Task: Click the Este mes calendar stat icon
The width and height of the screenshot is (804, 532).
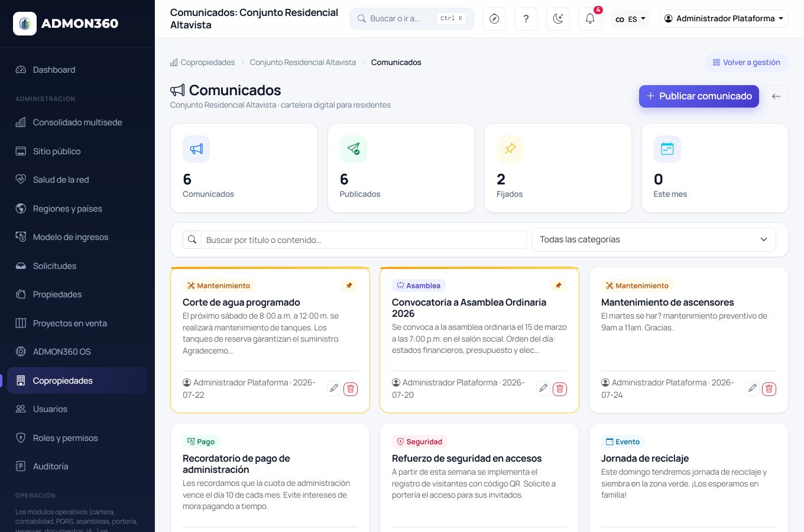Action: [667, 149]
